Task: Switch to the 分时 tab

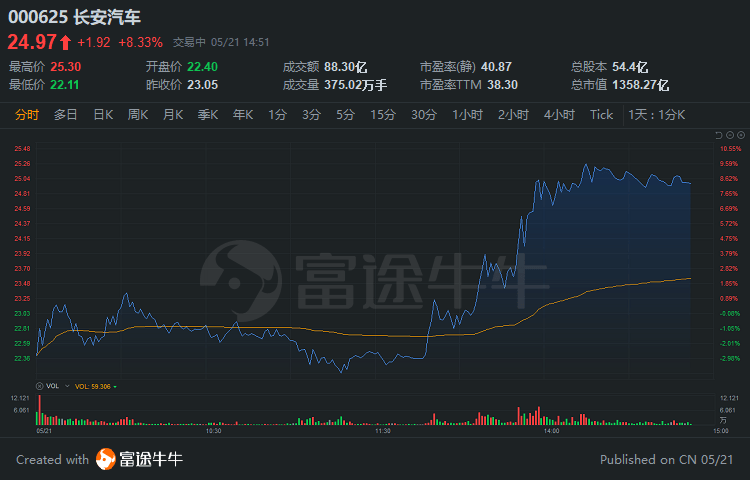Action: [27, 115]
